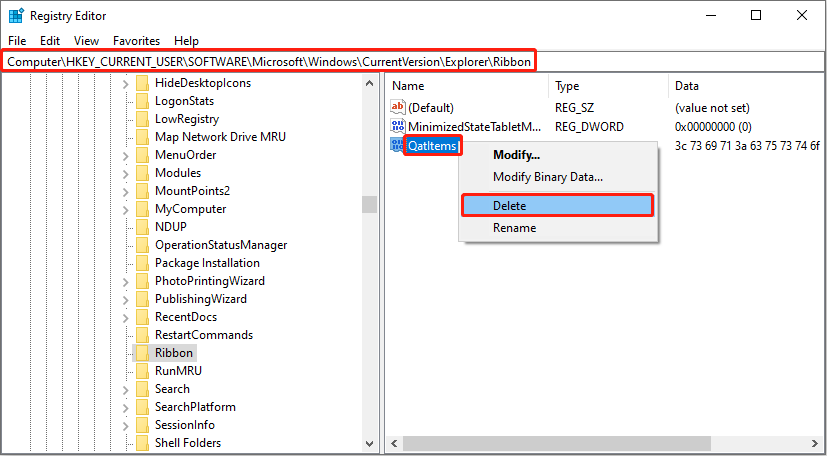The image size is (827, 456).
Task: Click the MountPoints2 folder icon
Action: tap(142, 191)
